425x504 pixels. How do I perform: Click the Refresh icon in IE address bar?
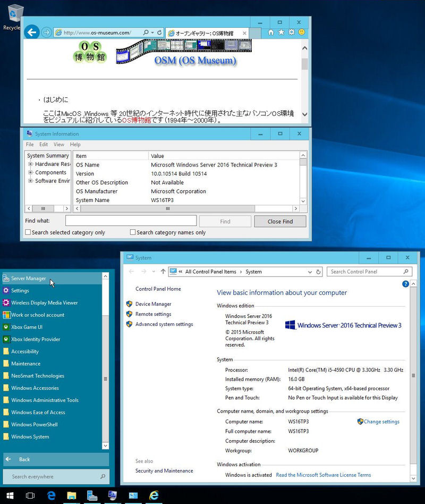tap(159, 32)
